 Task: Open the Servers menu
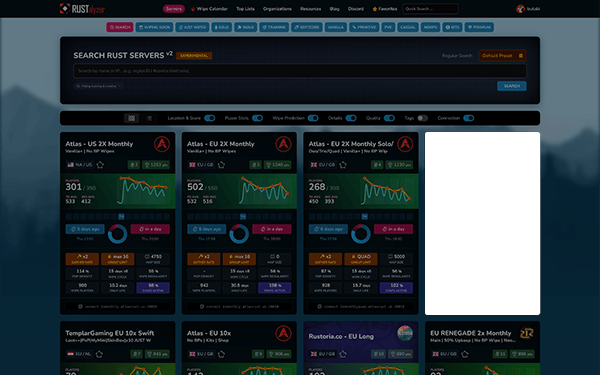[174, 9]
